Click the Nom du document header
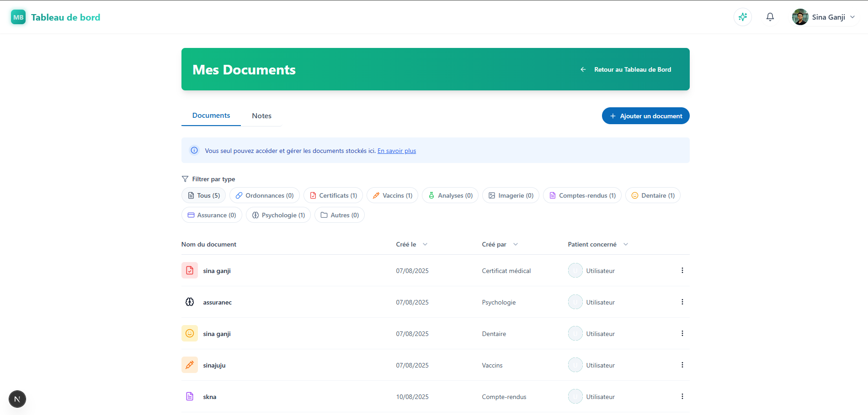This screenshot has width=868, height=415. click(x=209, y=244)
